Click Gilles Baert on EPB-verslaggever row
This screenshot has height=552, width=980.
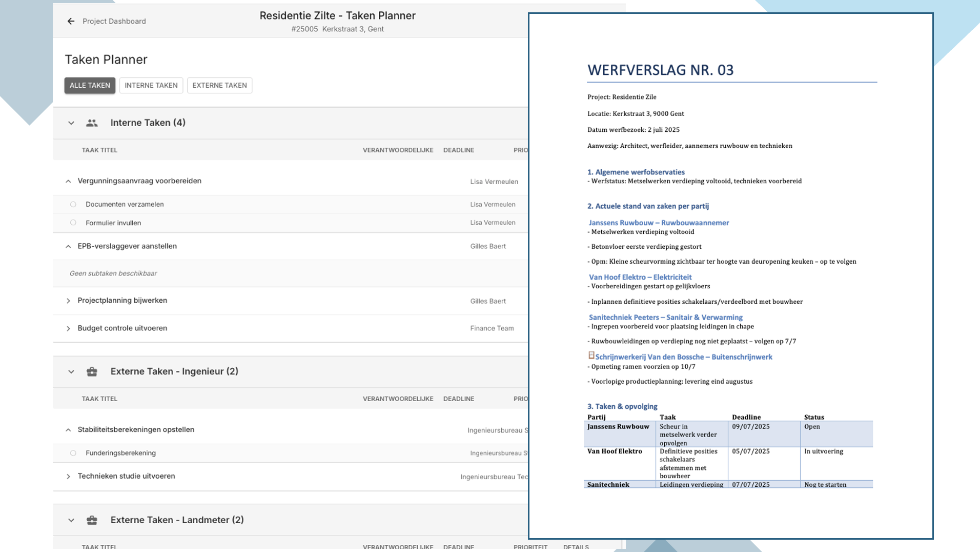click(488, 246)
